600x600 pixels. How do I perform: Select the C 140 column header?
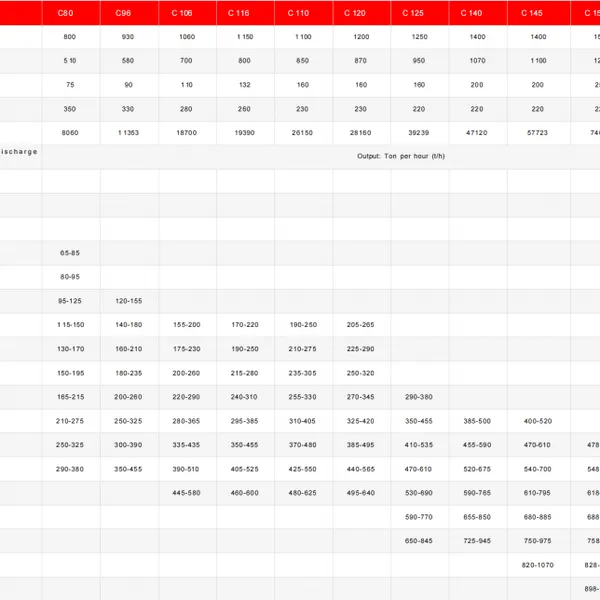click(478, 13)
